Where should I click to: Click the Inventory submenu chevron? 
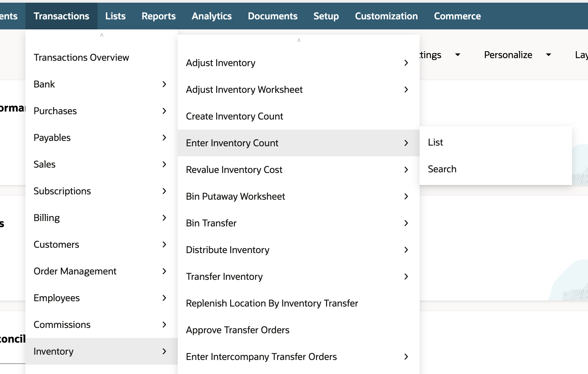(x=164, y=351)
